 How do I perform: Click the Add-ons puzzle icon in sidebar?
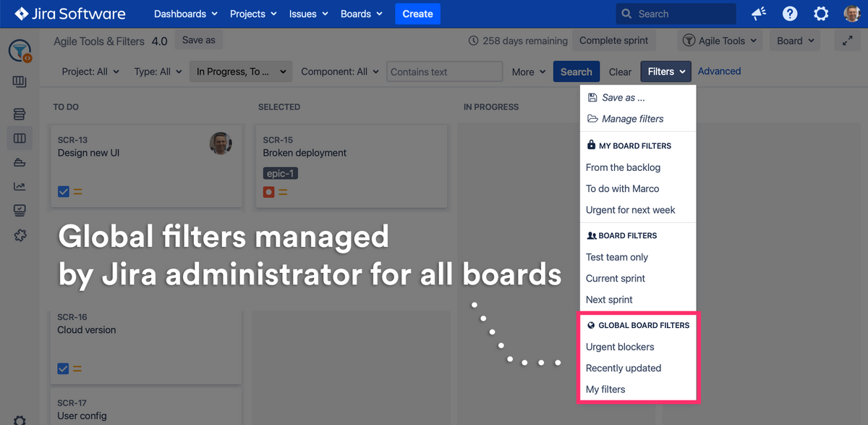tap(20, 235)
